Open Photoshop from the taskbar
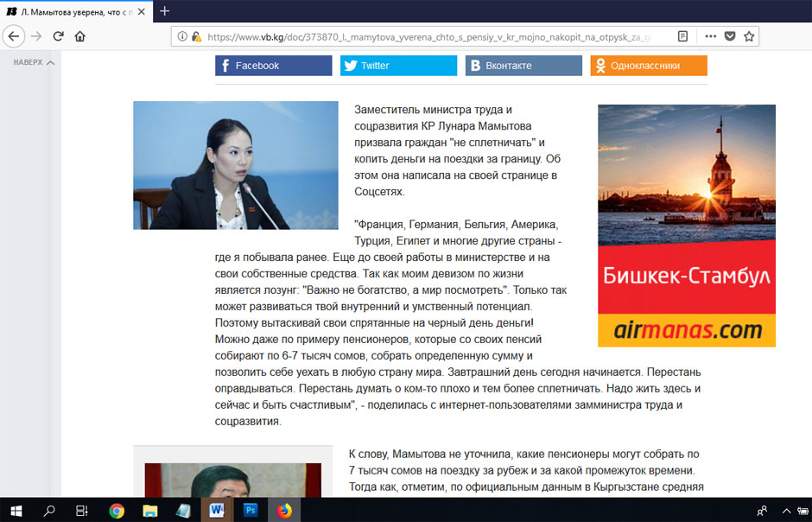812x522 pixels. point(251,510)
